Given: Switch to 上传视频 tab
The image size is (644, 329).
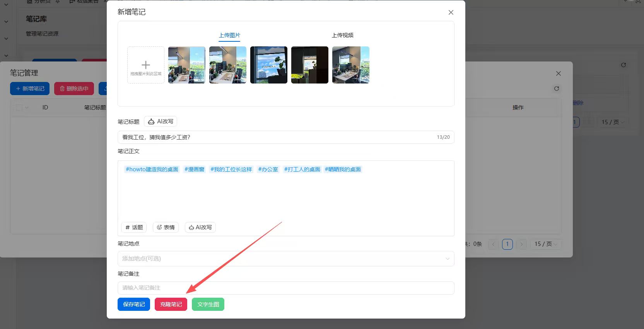Looking at the screenshot, I should pyautogui.click(x=342, y=35).
